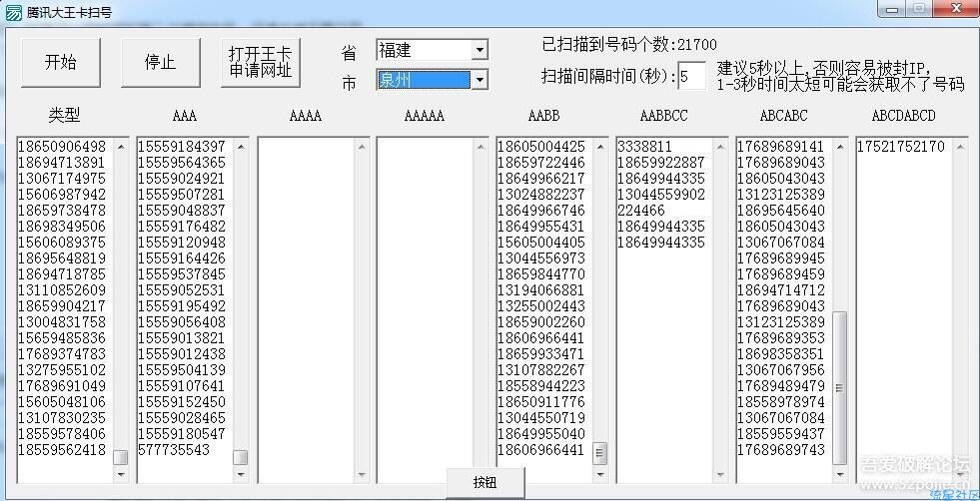Click the 按钮 button at the bottom
Image resolution: width=980 pixels, height=501 pixels.
pyautogui.click(x=485, y=483)
